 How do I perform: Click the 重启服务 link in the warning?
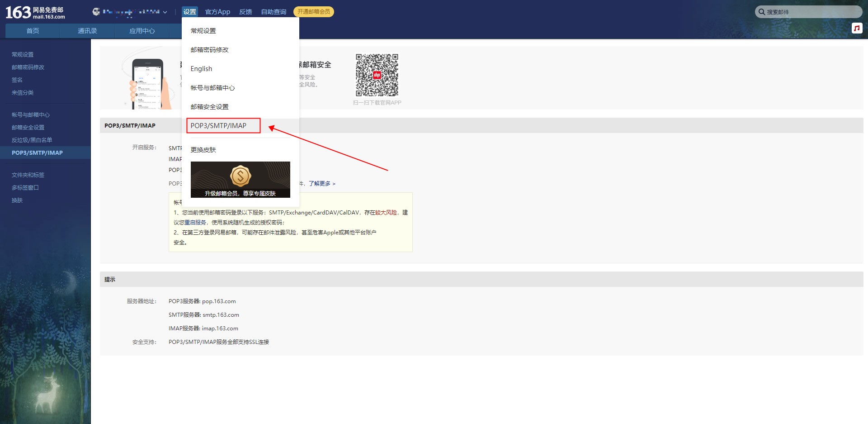click(195, 222)
